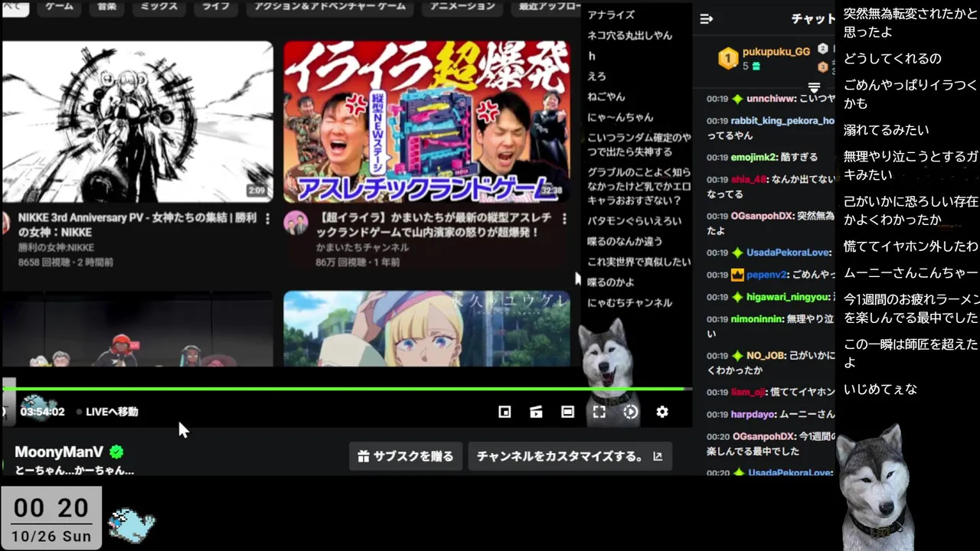980x551 pixels.
Task: Click green badge next to NO_JOB
Action: [x=737, y=356]
